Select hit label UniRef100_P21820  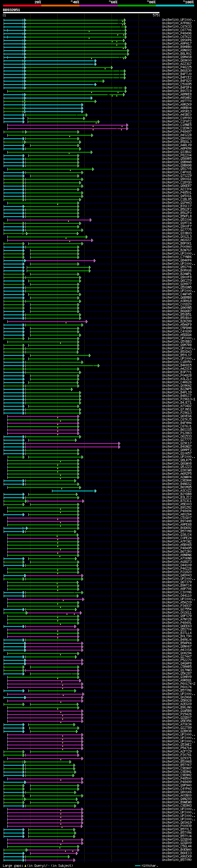[x=177, y=572]
